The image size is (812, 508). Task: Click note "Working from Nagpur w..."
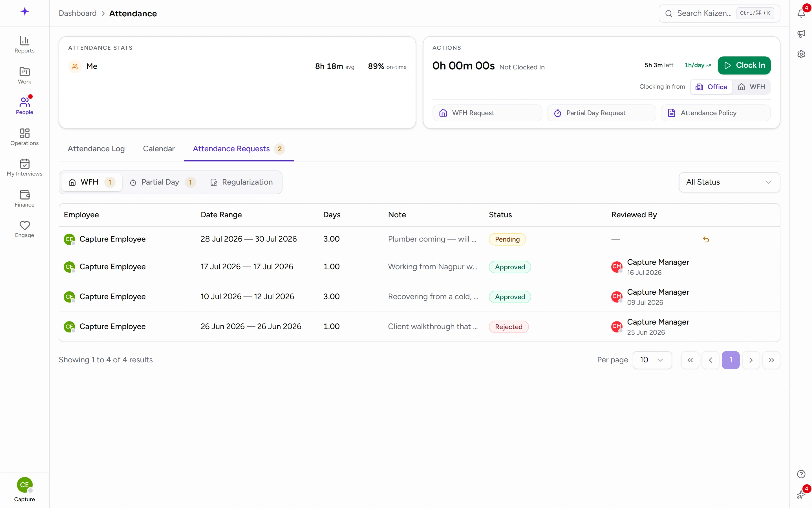pos(433,266)
